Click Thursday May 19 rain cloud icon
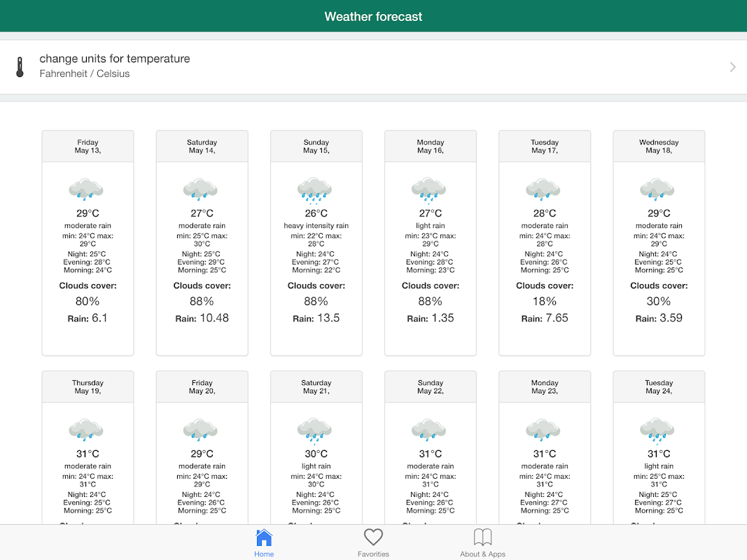The height and width of the screenshot is (560, 747). coord(86,430)
